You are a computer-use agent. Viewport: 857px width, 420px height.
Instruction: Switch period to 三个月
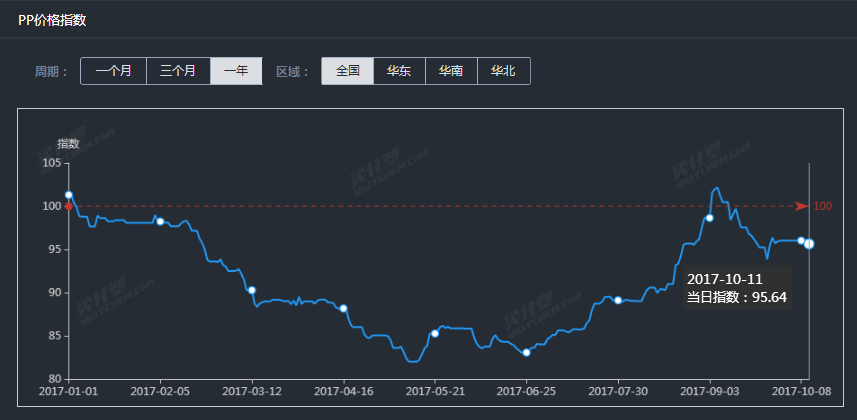pyautogui.click(x=178, y=71)
